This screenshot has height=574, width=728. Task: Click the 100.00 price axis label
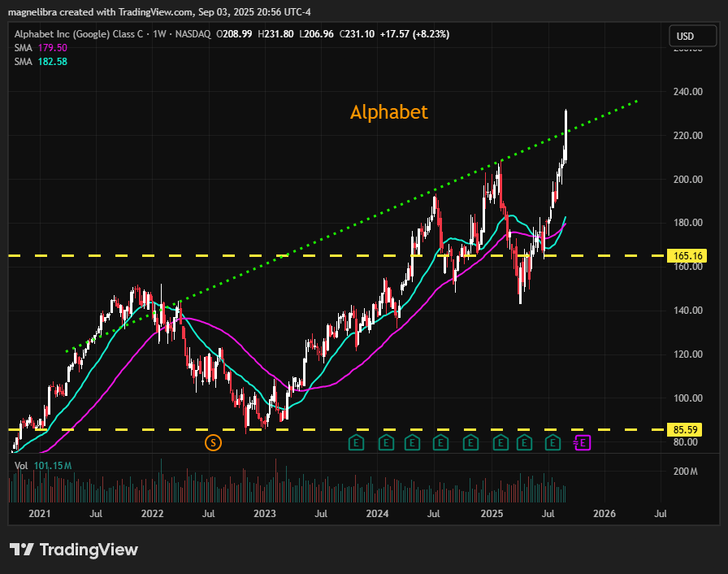click(x=688, y=398)
